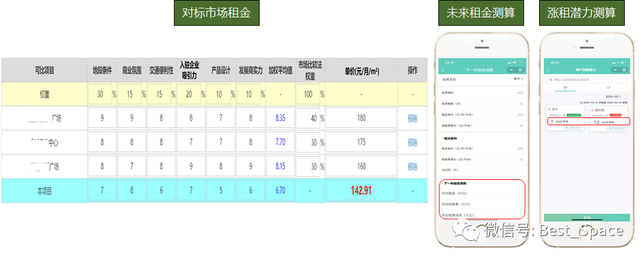Viewport: 644px width, 260px height.
Task: Edit 本项目 地段条件 score showing 7
Action: (103, 191)
